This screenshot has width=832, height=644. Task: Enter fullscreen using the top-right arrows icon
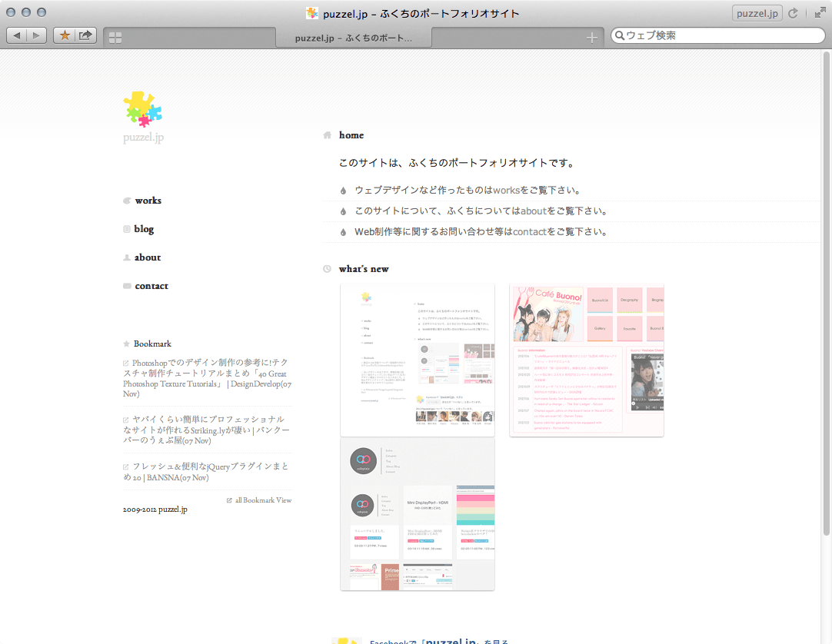tap(819, 13)
